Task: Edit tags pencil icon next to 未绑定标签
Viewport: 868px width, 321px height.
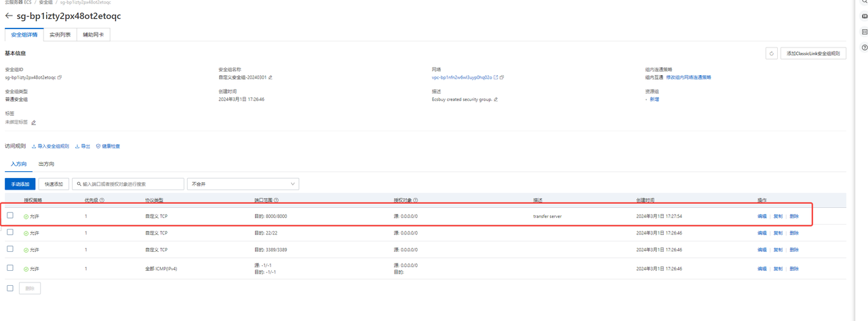Action: coord(33,123)
